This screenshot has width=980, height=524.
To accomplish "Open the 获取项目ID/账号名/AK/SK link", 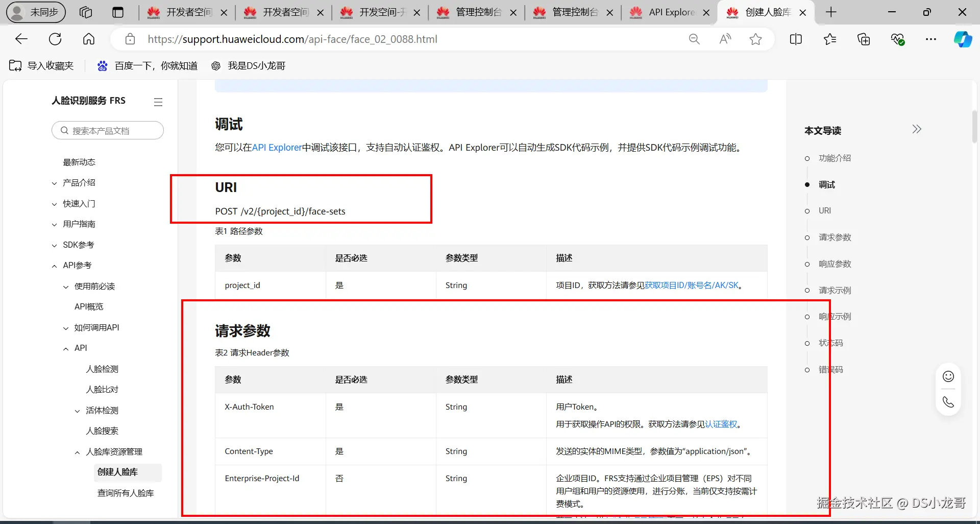I will (x=692, y=285).
